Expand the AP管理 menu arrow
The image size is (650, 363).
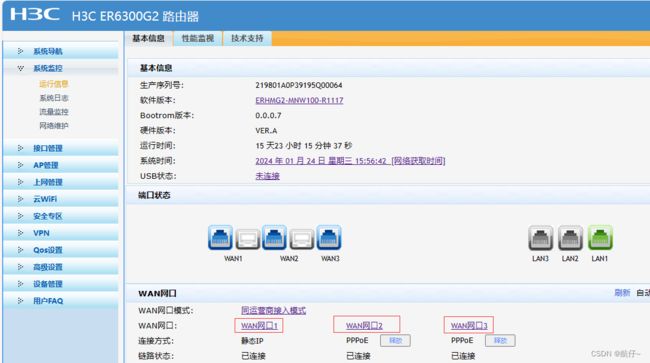20,165
